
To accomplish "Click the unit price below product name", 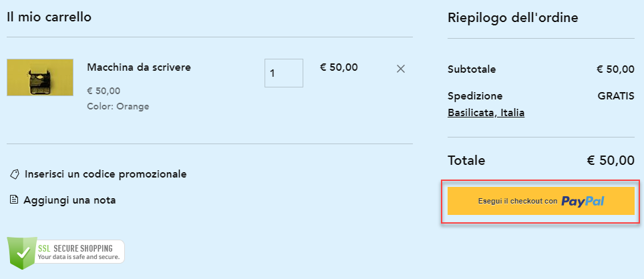I will click(x=104, y=91).
